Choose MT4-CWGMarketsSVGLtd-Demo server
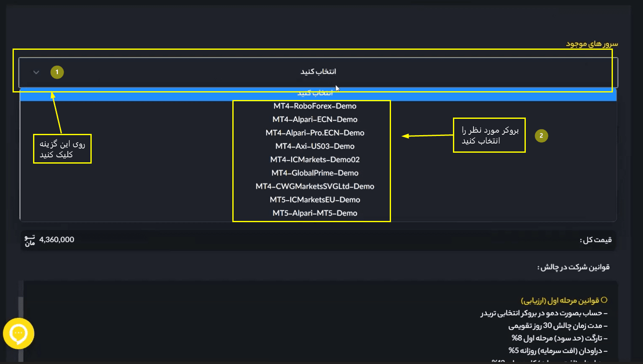643x364 pixels. [315, 187]
